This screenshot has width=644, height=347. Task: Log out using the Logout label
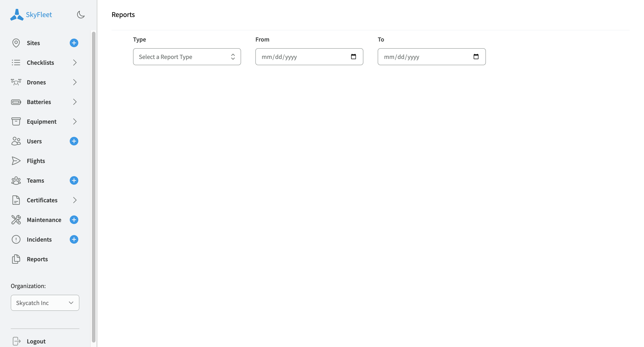pyautogui.click(x=36, y=341)
